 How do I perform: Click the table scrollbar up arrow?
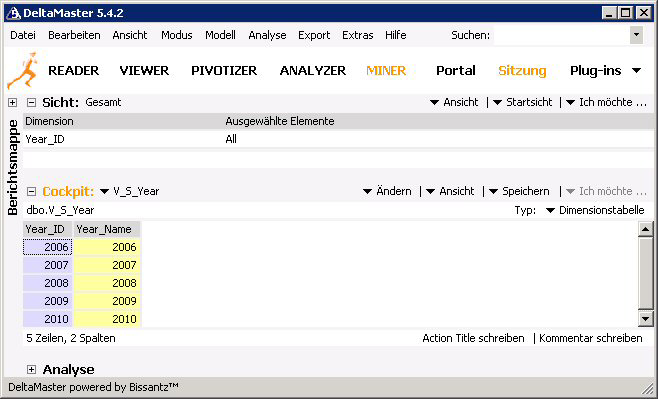pos(645,229)
